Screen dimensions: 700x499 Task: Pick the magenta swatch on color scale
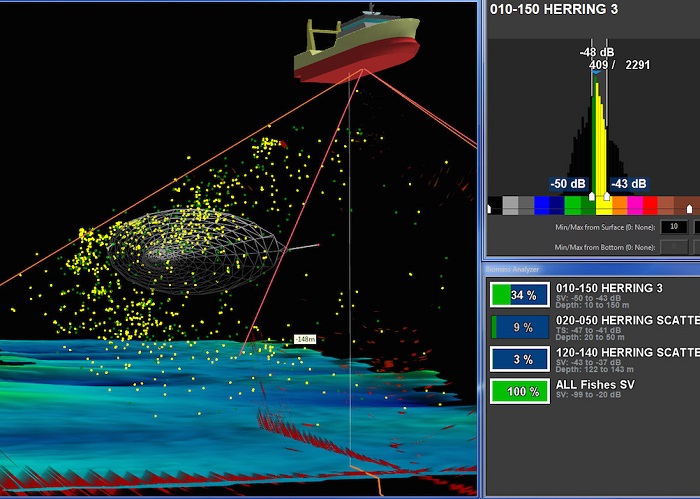coord(634,205)
